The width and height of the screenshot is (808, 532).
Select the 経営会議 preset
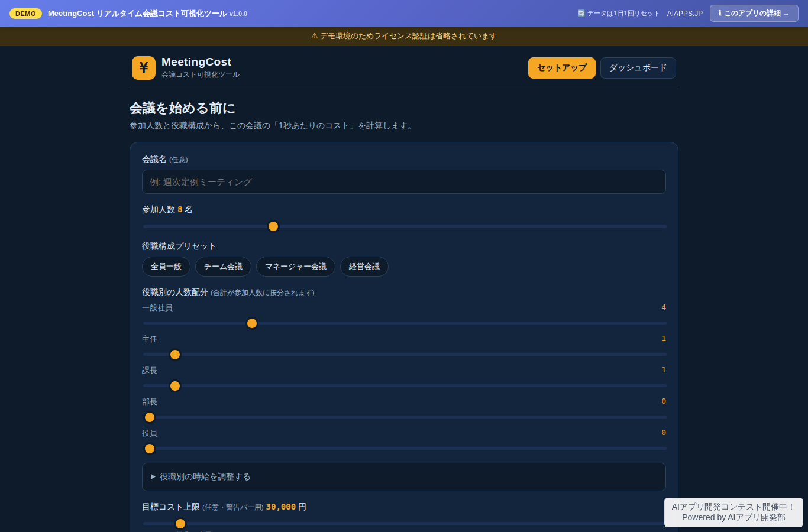coord(364,267)
